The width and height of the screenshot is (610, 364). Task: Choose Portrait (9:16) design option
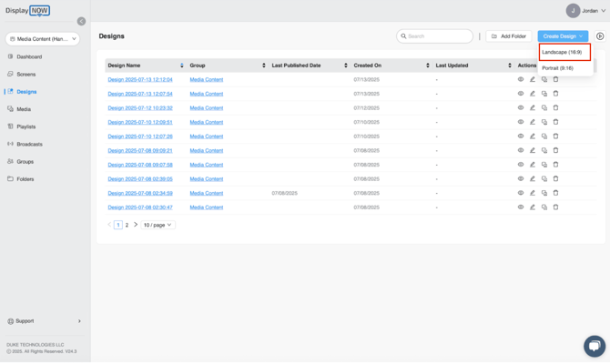point(558,68)
